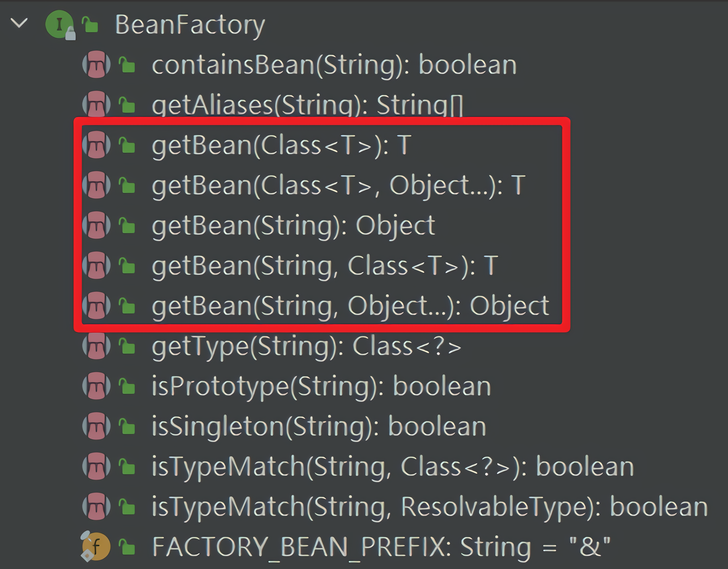Select getType(String): Class<?> method

[307, 346]
